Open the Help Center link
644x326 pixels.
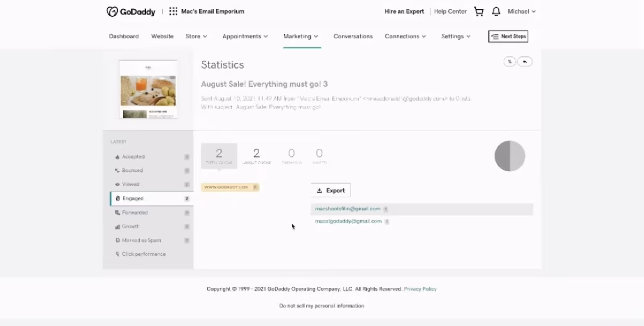pyautogui.click(x=450, y=11)
